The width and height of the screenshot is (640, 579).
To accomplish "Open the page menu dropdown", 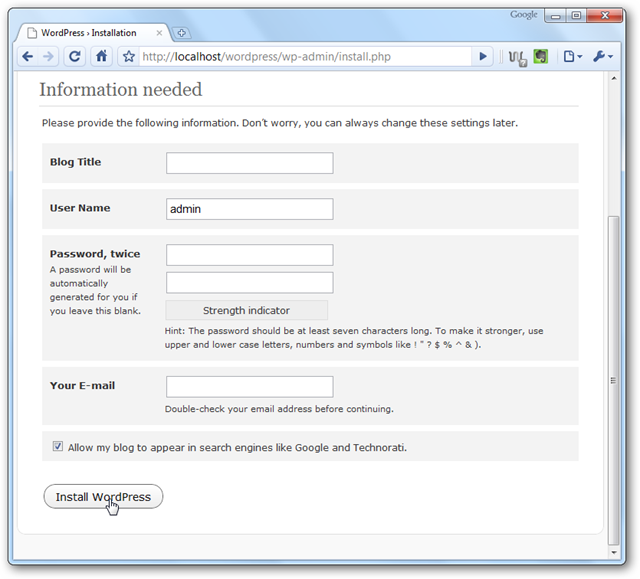I will (x=573, y=56).
